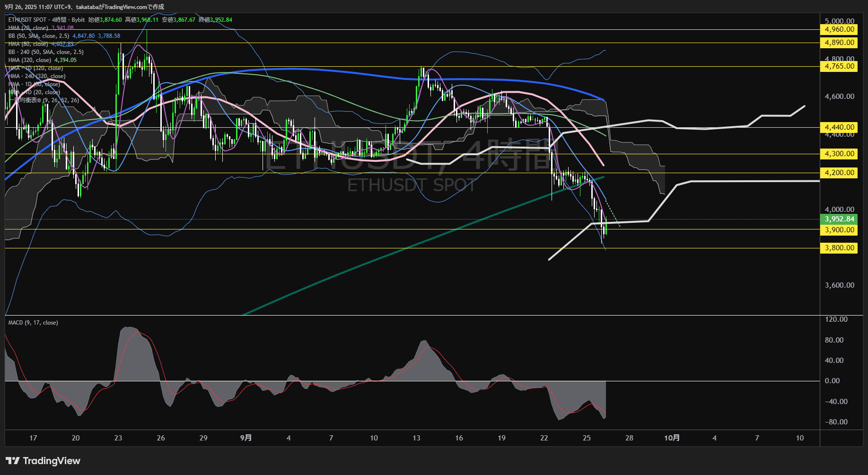Click the 4,000.00 price scale value

839,210
